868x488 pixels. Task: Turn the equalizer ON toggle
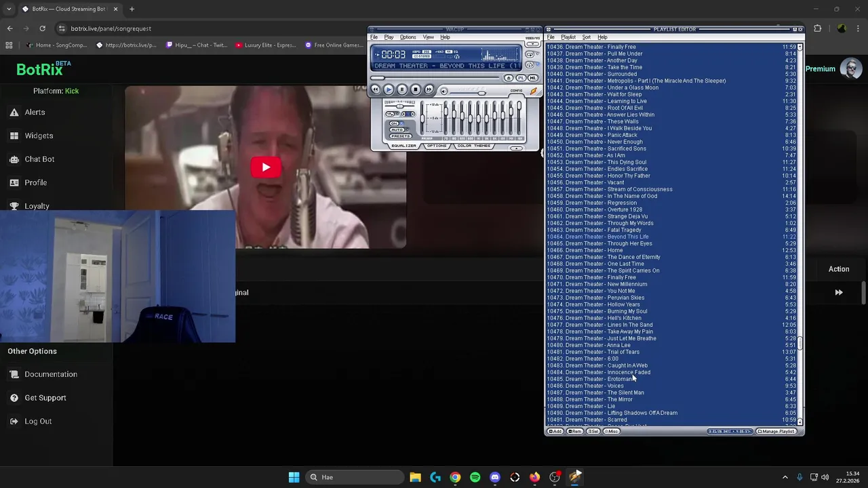click(x=394, y=123)
